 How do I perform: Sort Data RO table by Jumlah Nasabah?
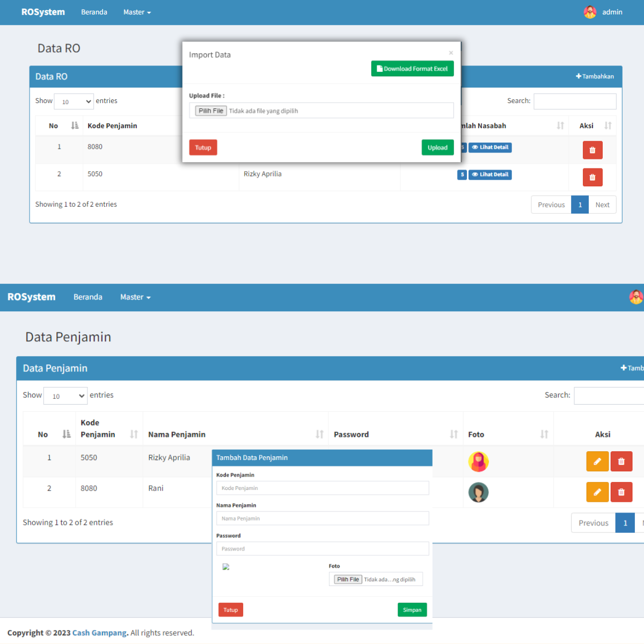point(560,126)
